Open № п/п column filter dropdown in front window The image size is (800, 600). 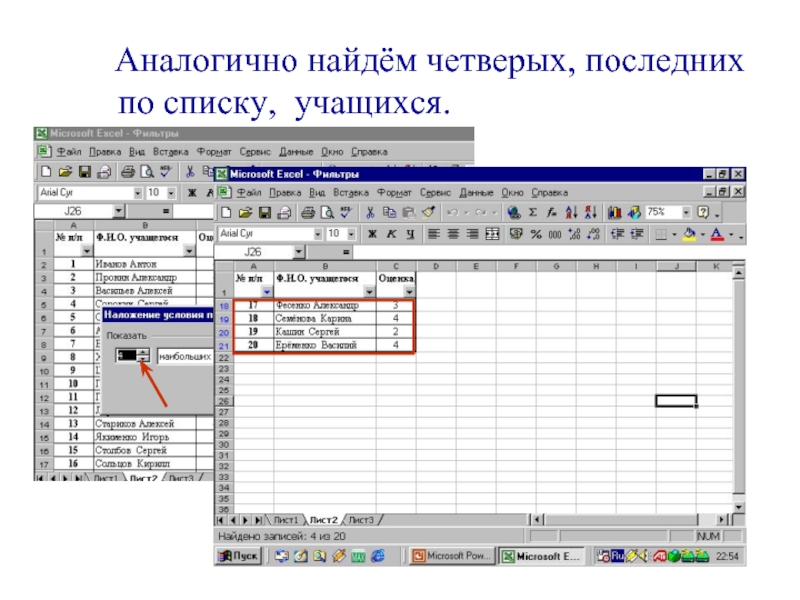(267, 292)
